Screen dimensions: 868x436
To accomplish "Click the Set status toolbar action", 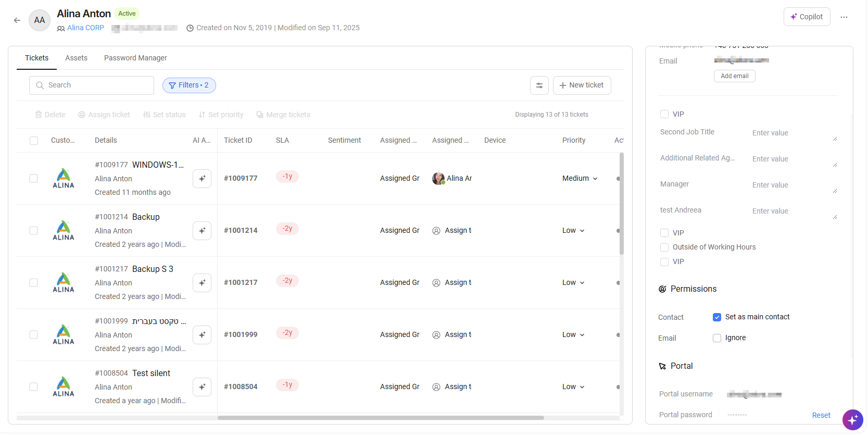I will tap(164, 115).
